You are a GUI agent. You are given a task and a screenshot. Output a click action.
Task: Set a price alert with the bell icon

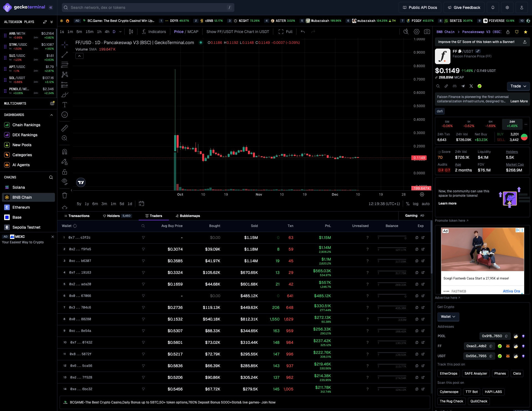517,32
